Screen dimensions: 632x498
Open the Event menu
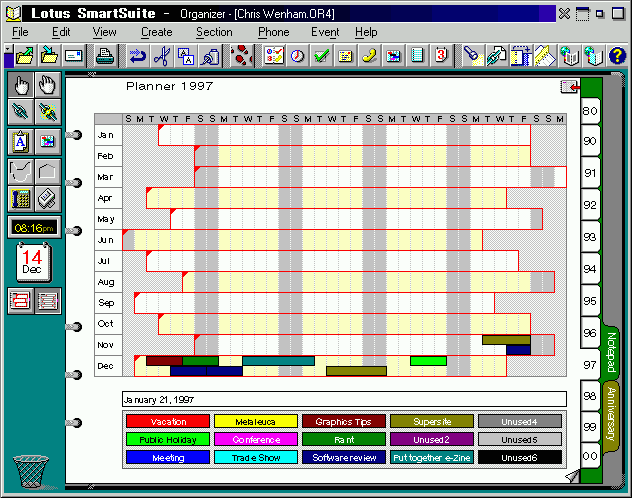tap(325, 32)
